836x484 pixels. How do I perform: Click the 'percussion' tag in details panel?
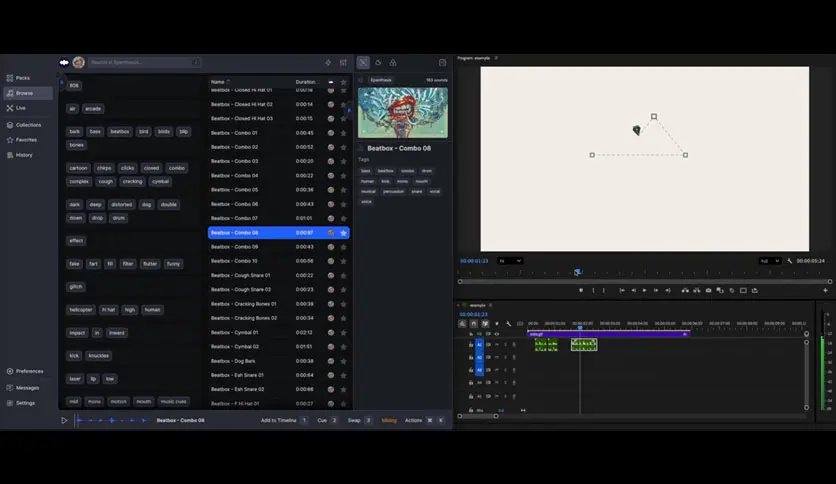coord(393,191)
